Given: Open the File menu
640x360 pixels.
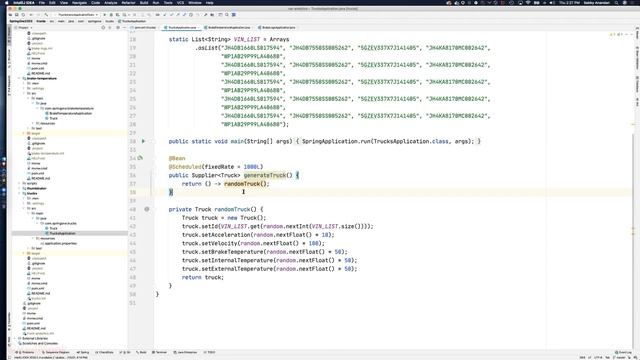Looking at the screenshot, I should (42, 2).
